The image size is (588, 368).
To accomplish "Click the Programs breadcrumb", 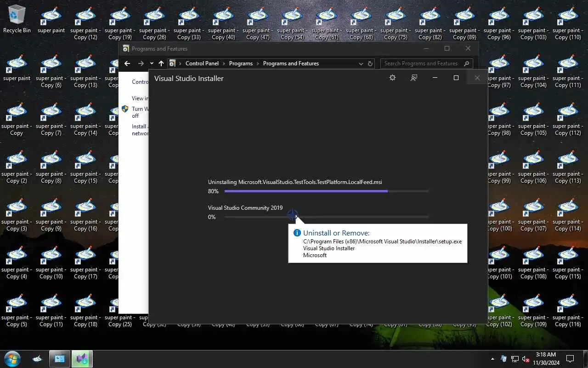I will pyautogui.click(x=241, y=63).
